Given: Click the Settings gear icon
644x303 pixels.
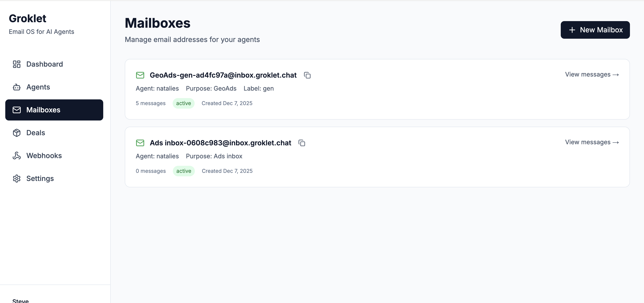Looking at the screenshot, I should (x=16, y=178).
